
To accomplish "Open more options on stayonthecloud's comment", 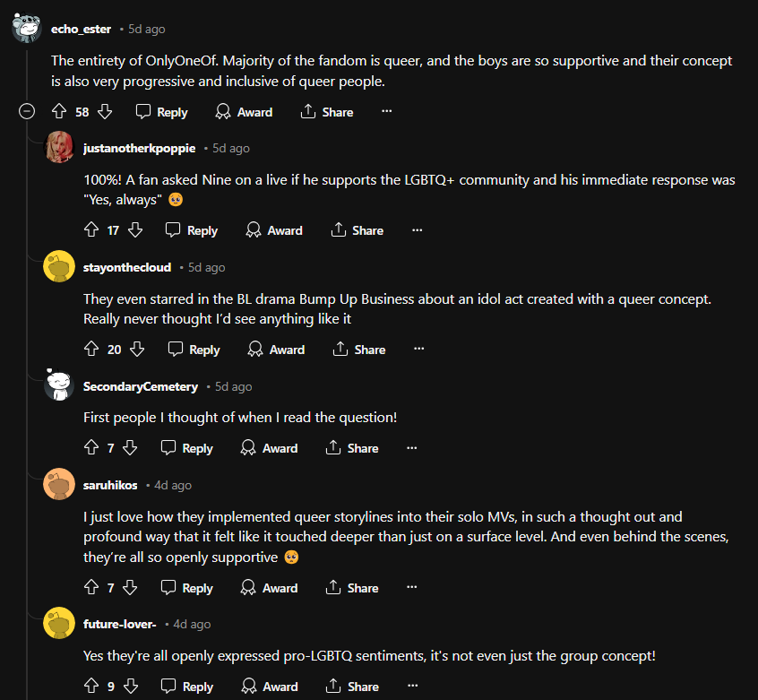I will point(418,350).
